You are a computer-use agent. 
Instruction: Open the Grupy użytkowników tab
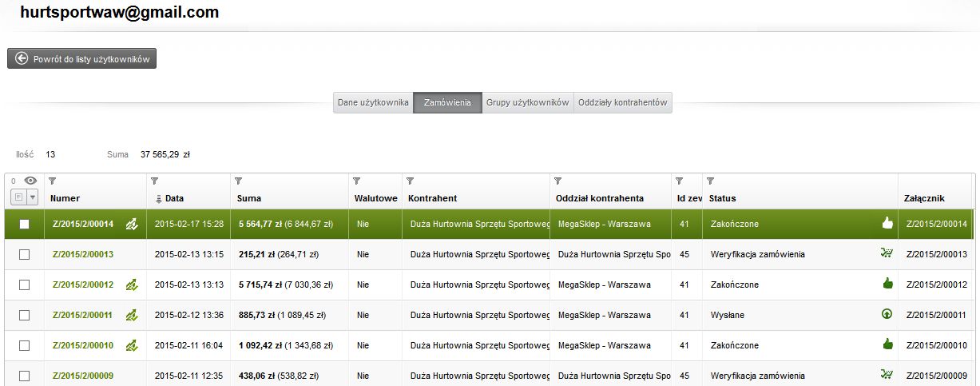tap(527, 103)
